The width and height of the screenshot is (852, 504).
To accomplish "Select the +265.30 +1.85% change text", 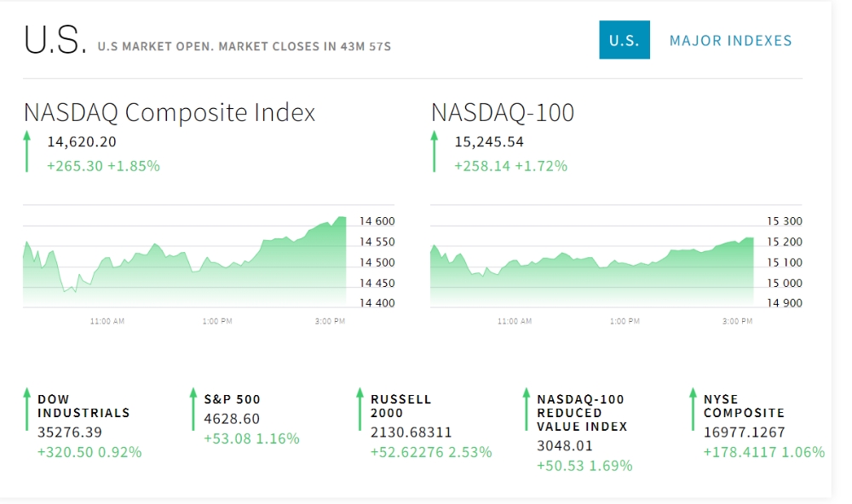I will point(103,166).
